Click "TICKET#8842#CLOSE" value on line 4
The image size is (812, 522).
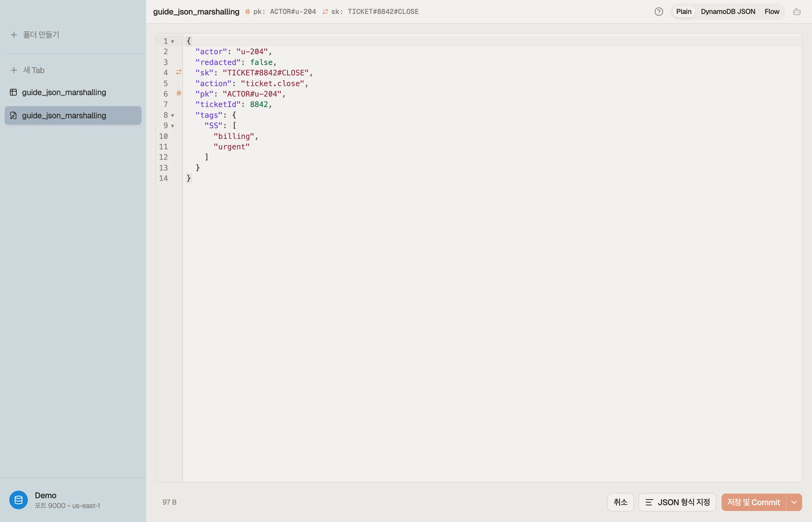pyautogui.click(x=265, y=73)
